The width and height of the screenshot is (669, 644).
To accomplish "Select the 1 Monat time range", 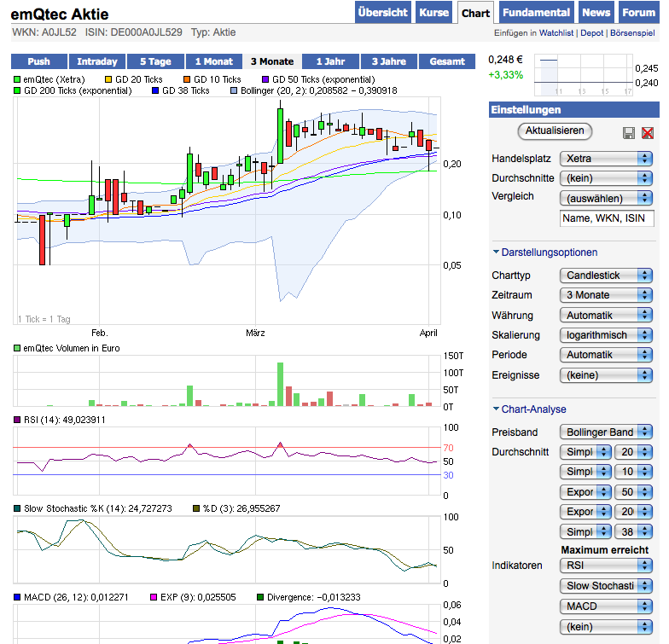I will [213, 61].
